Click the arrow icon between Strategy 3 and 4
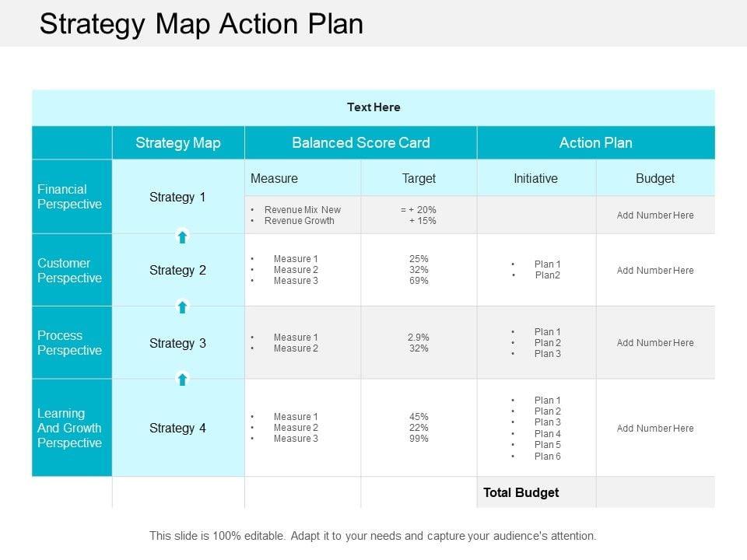This screenshot has height=560, width=747. (182, 380)
